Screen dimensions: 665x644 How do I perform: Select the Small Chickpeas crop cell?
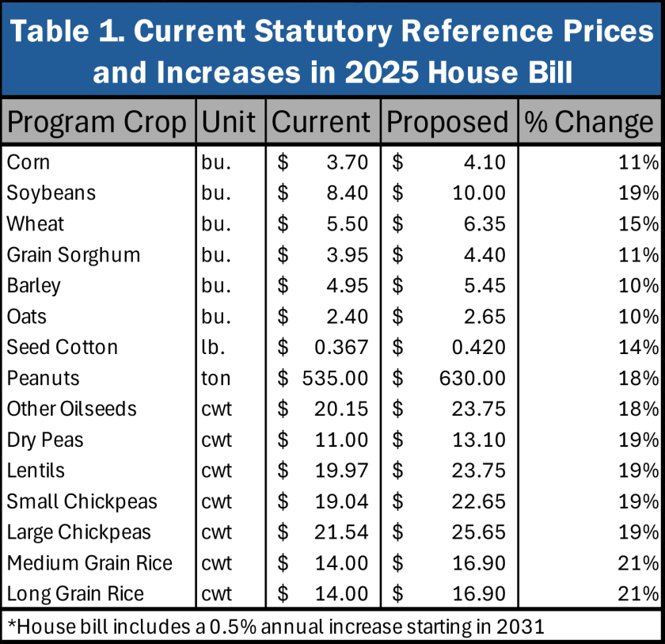[x=82, y=502]
